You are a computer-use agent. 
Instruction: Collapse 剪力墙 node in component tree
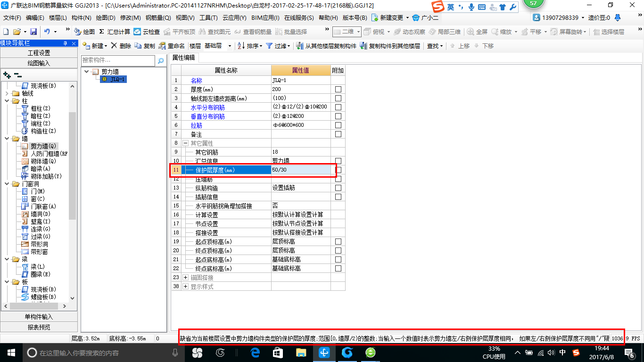pyautogui.click(x=86, y=72)
